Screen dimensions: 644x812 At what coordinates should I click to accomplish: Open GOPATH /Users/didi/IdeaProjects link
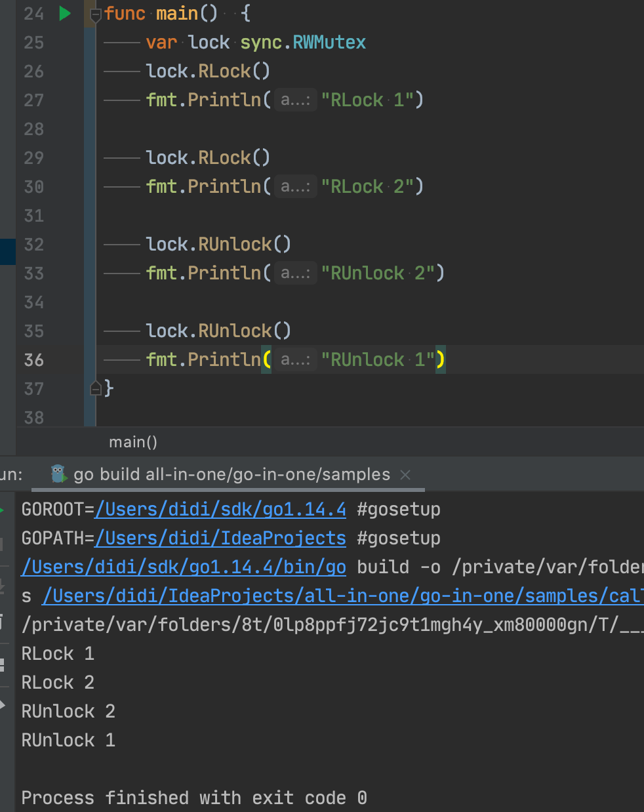click(x=220, y=538)
